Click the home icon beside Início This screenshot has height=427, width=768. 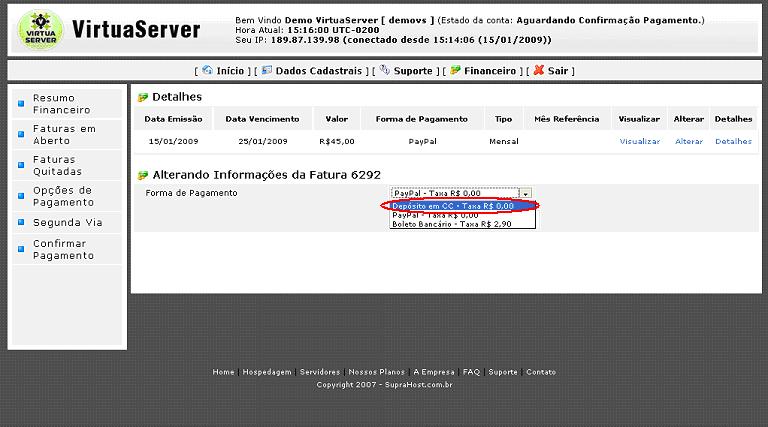tap(207, 70)
